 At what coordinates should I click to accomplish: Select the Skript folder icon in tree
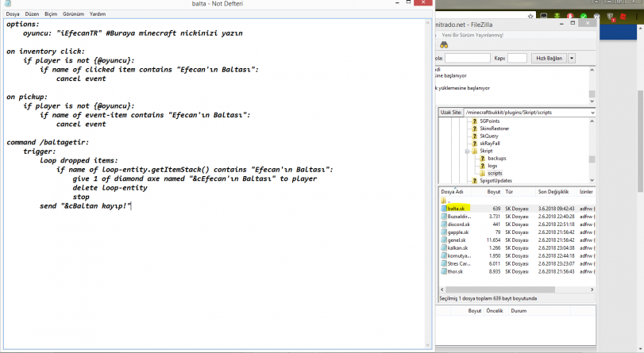click(x=474, y=151)
